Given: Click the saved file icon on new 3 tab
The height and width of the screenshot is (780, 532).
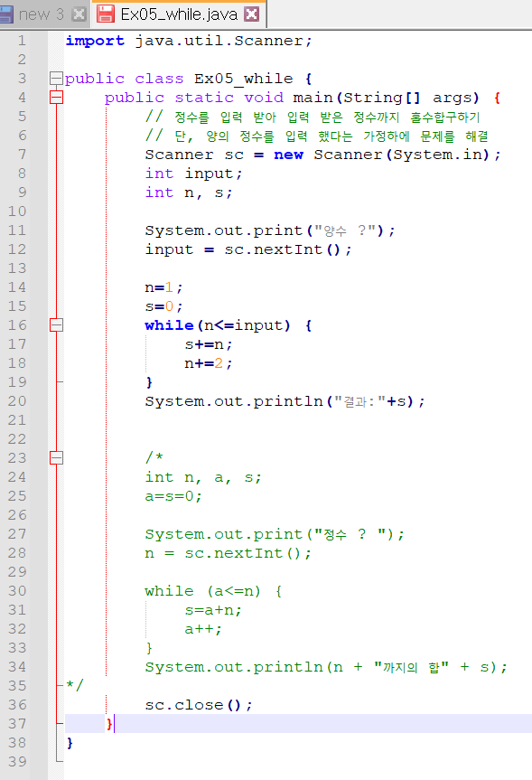Looking at the screenshot, I should click(x=6, y=14).
